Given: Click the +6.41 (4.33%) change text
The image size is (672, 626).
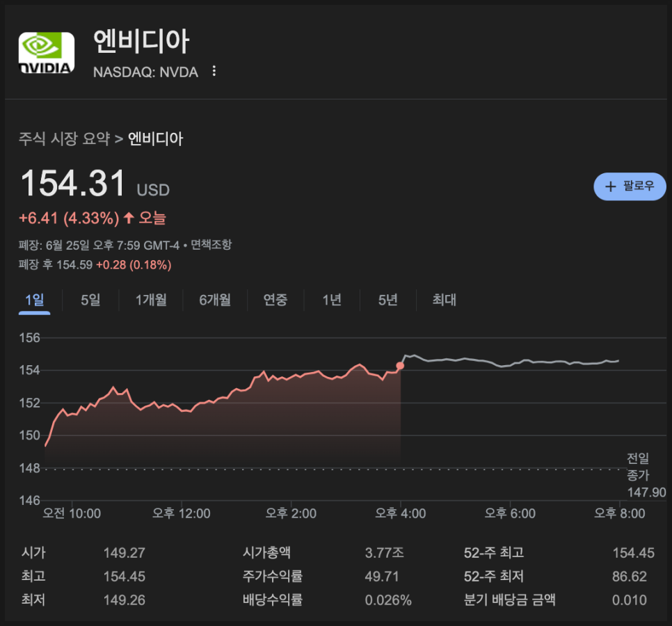Looking at the screenshot, I should pos(69,218).
